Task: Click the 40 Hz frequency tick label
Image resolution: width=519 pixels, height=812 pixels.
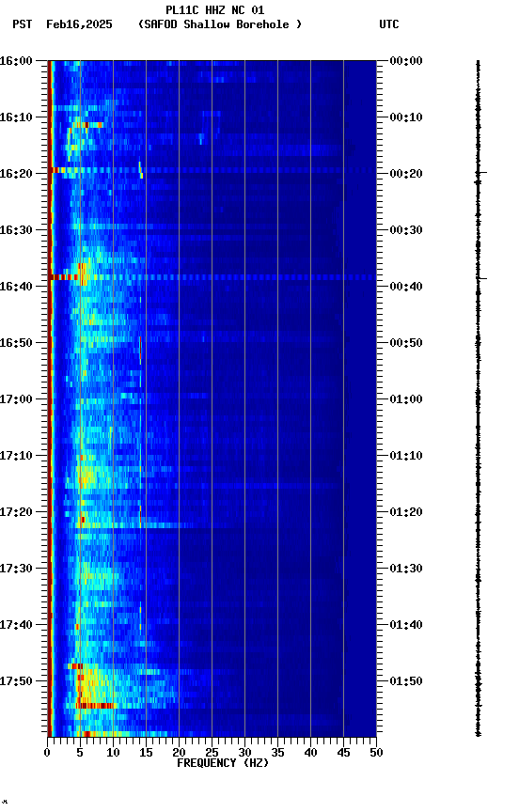Action: coord(310,753)
